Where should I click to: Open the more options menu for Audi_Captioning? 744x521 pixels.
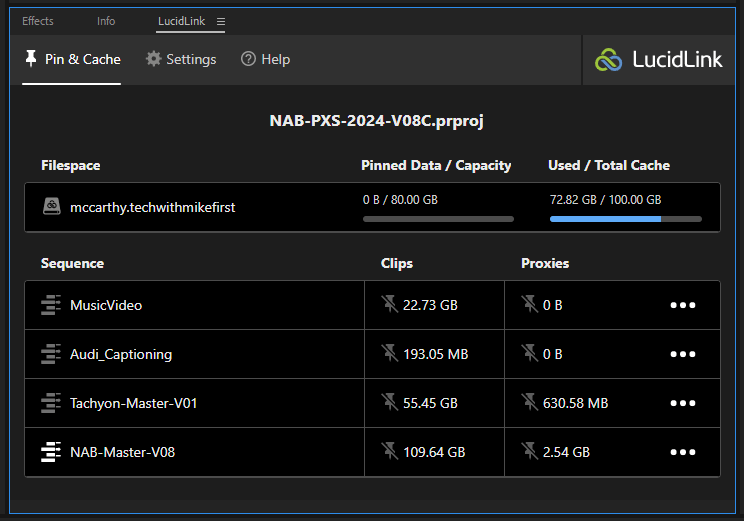pos(683,354)
